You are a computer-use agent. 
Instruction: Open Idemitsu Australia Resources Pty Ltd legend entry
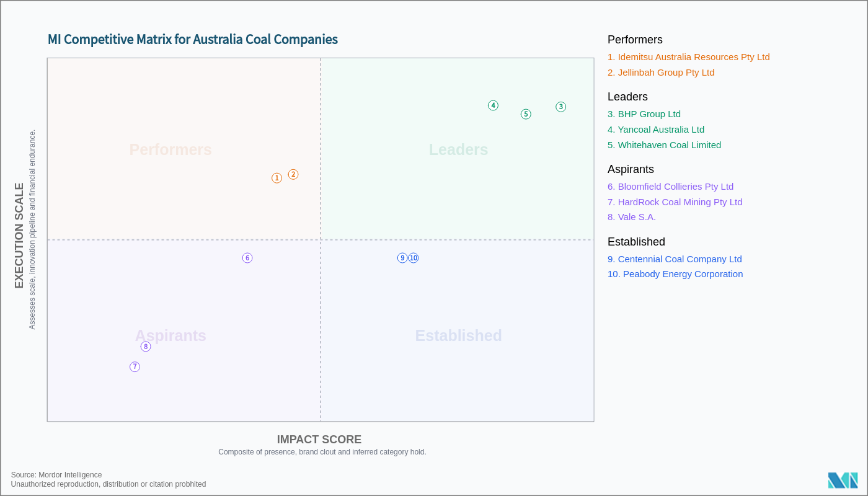click(688, 57)
